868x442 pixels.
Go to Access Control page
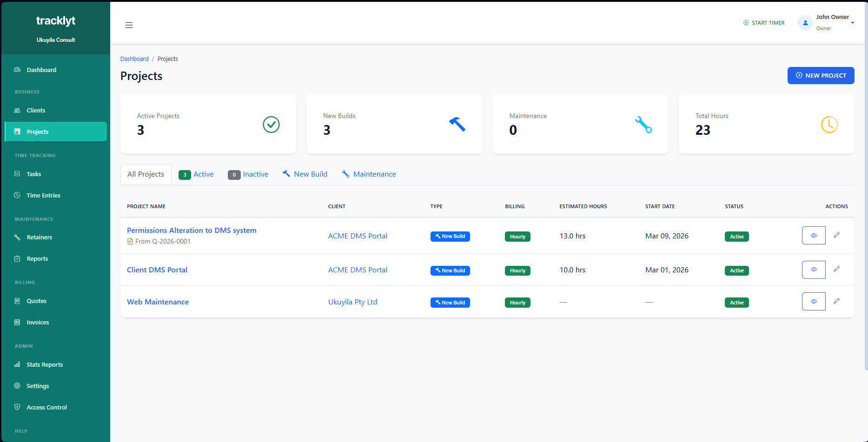point(46,407)
